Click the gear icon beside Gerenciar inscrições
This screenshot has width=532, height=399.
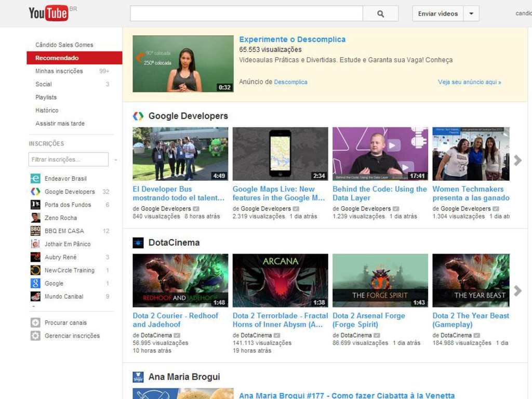pyautogui.click(x=35, y=336)
